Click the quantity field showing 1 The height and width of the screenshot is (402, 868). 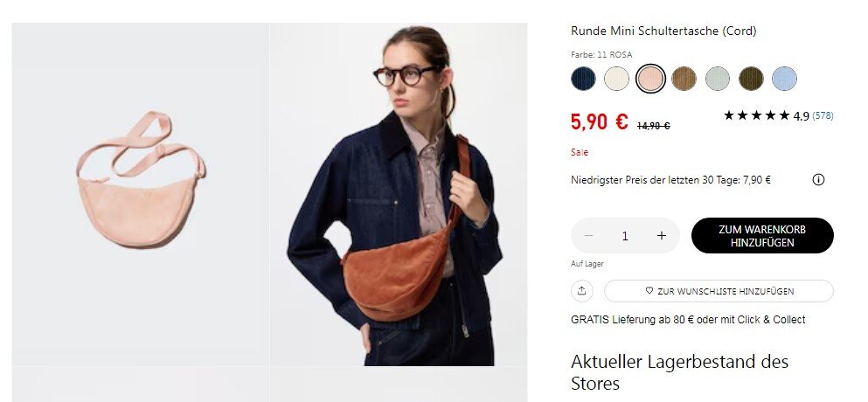pos(625,236)
